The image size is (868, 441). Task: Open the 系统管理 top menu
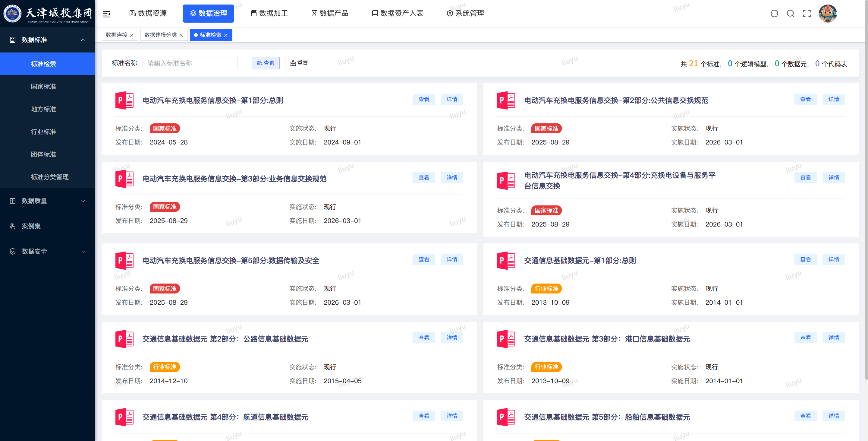click(x=465, y=14)
